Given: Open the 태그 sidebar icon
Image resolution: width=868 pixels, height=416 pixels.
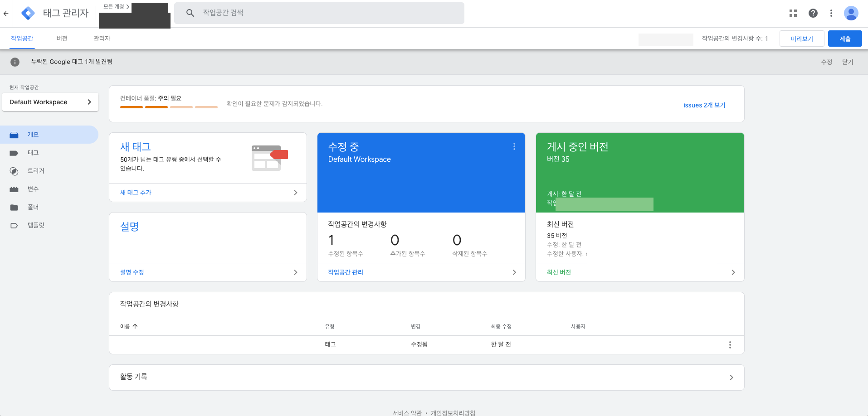Looking at the screenshot, I should [14, 153].
